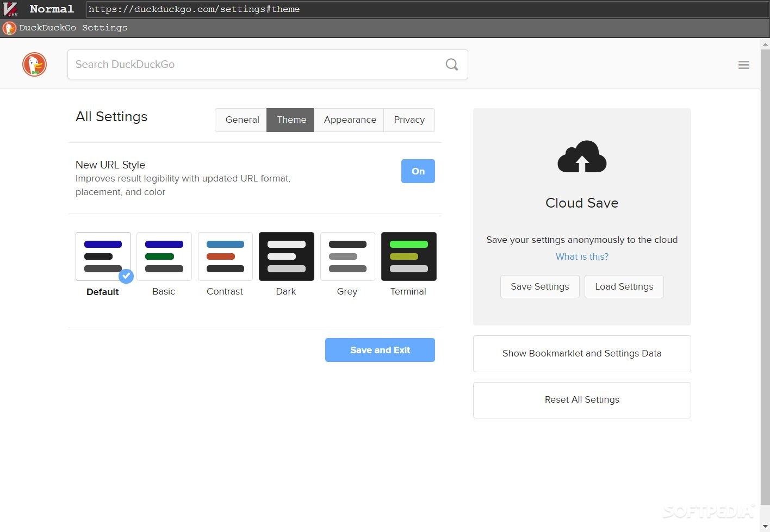Toggle New URL Style On switch
Screen dimensions: 770x532
coord(418,171)
